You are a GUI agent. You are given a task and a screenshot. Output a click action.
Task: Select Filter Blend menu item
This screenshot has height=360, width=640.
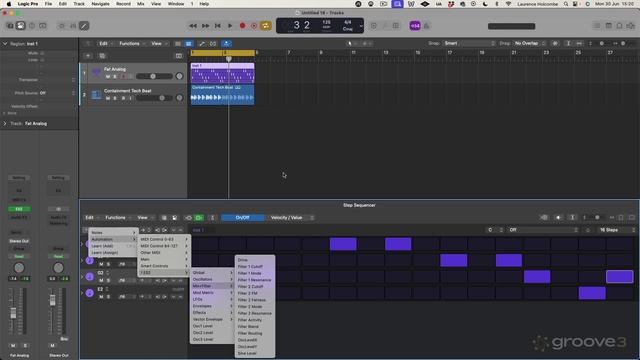click(x=255, y=327)
